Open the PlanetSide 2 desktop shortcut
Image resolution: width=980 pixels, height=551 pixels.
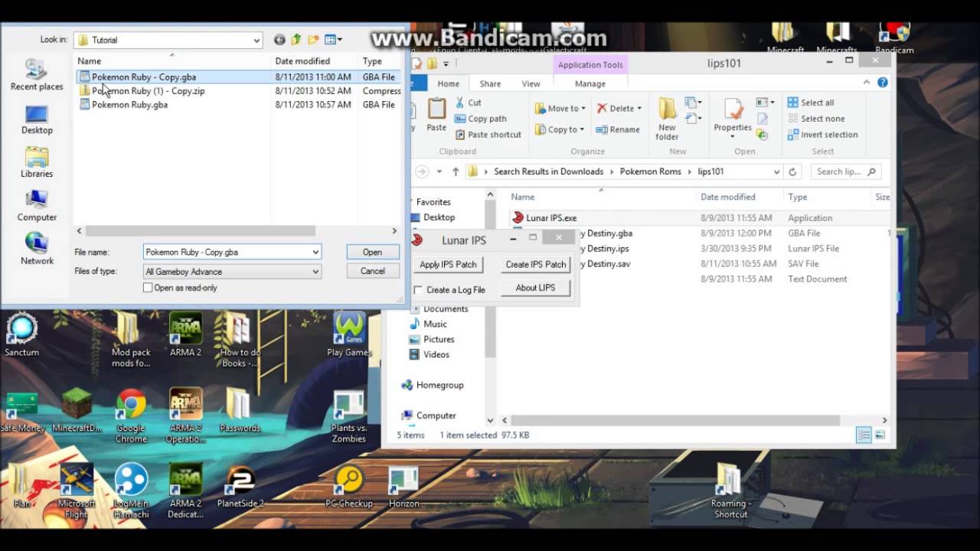click(x=240, y=487)
